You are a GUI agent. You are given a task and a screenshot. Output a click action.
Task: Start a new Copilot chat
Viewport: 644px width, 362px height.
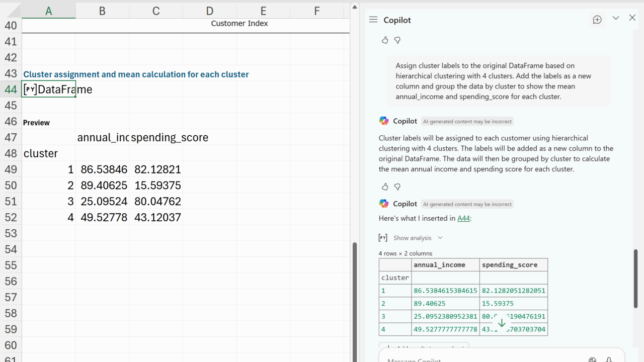[597, 20]
